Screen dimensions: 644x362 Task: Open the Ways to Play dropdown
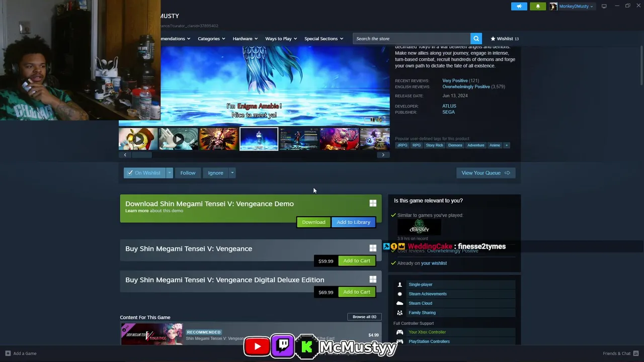(x=281, y=39)
